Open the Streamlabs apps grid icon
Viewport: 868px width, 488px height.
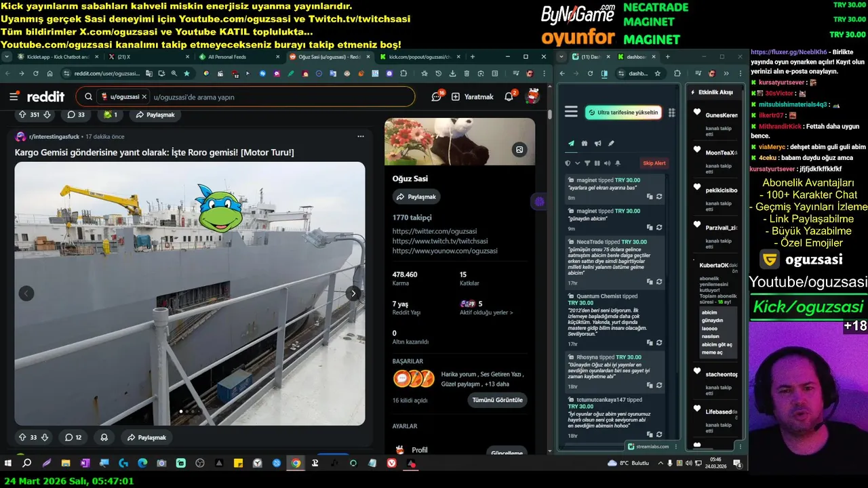click(672, 113)
